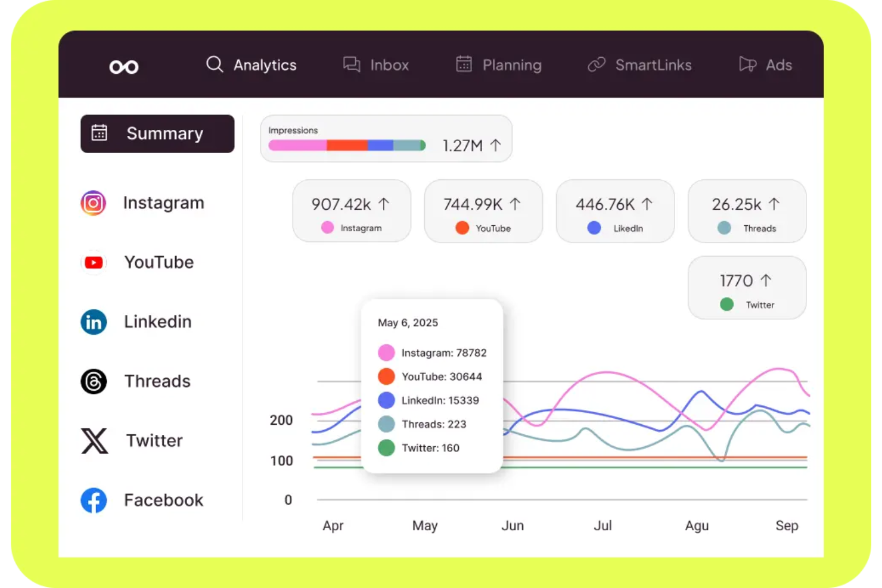
Task: Click the Threads logo in the sidebar
Action: [x=94, y=381]
